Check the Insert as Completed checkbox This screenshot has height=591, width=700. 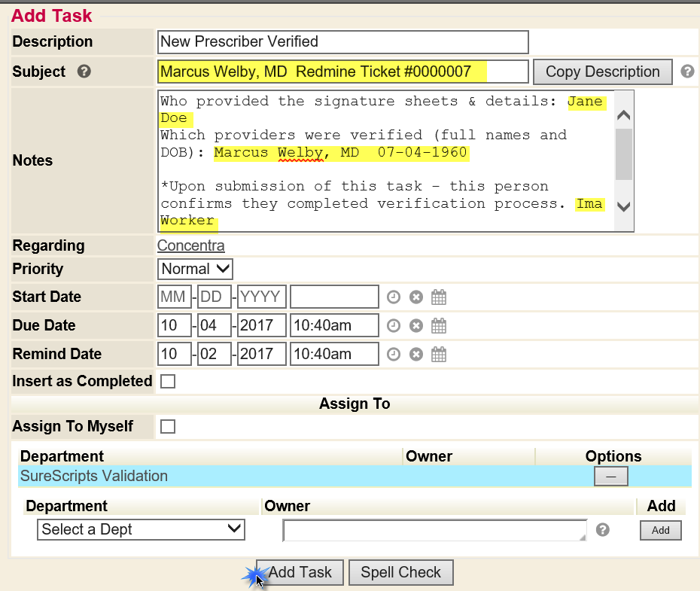click(169, 382)
